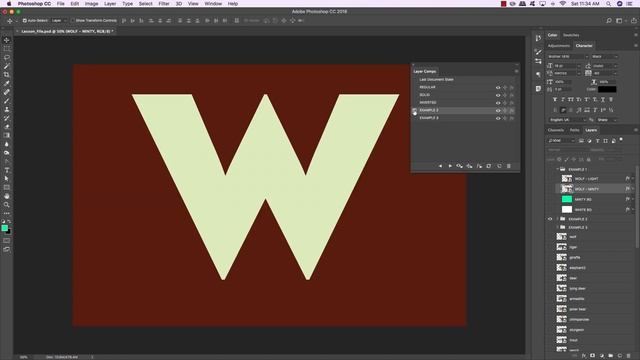
Task: Apply the previous layer comp arrow
Action: point(440,166)
